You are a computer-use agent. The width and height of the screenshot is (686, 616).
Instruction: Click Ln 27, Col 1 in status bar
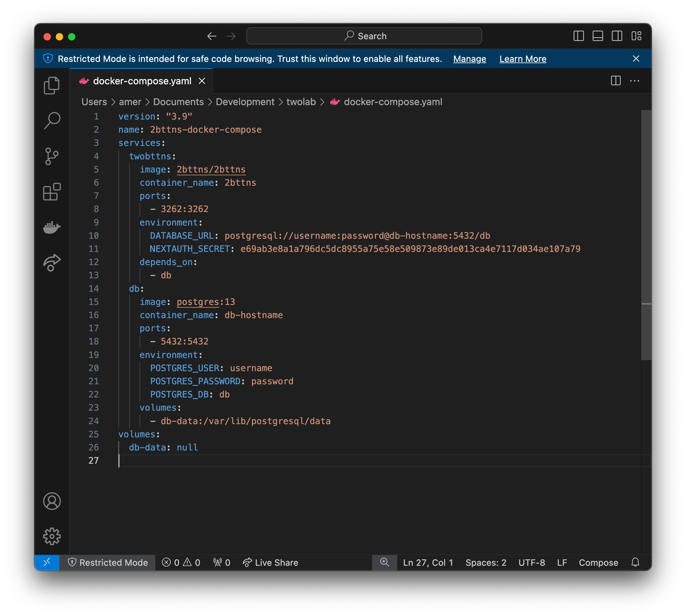pos(428,563)
